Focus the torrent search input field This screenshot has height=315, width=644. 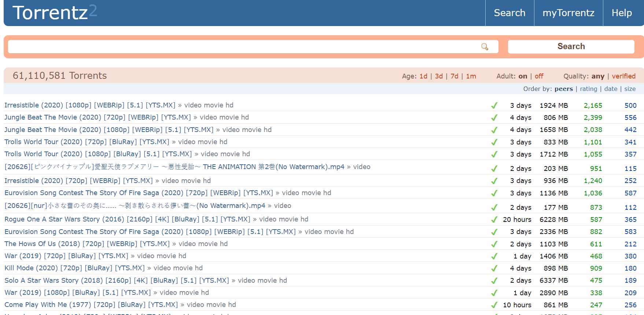click(253, 47)
